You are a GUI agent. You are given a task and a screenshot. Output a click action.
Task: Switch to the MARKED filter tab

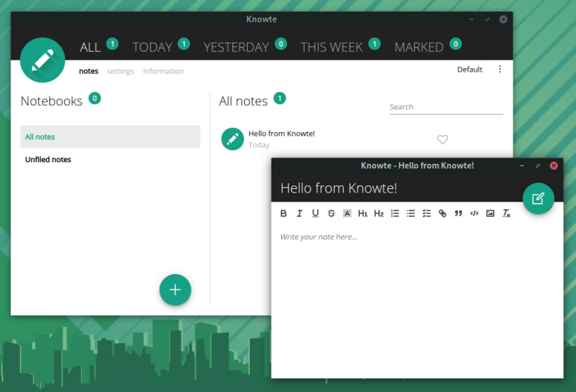(x=418, y=47)
